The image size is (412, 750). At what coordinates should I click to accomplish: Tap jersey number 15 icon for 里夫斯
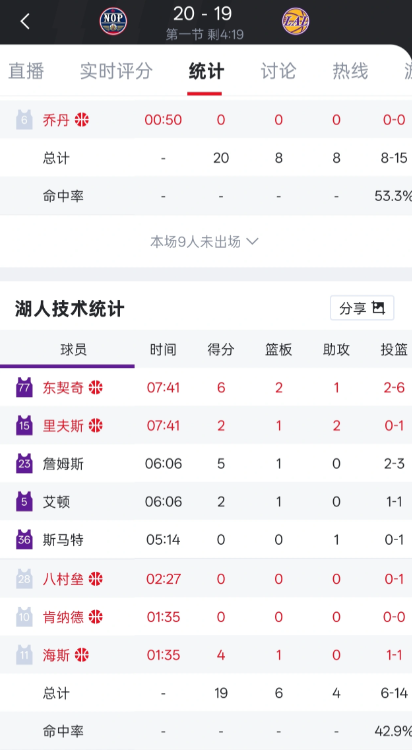(24, 425)
